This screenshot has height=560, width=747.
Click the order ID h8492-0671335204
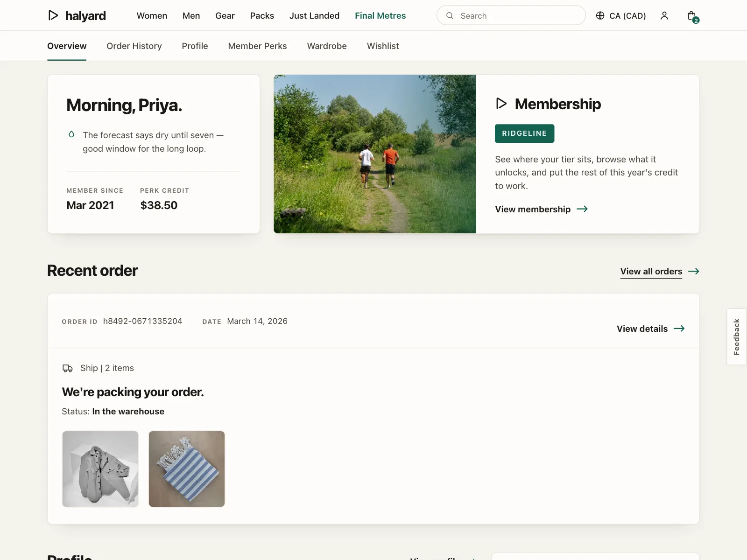coord(142,321)
